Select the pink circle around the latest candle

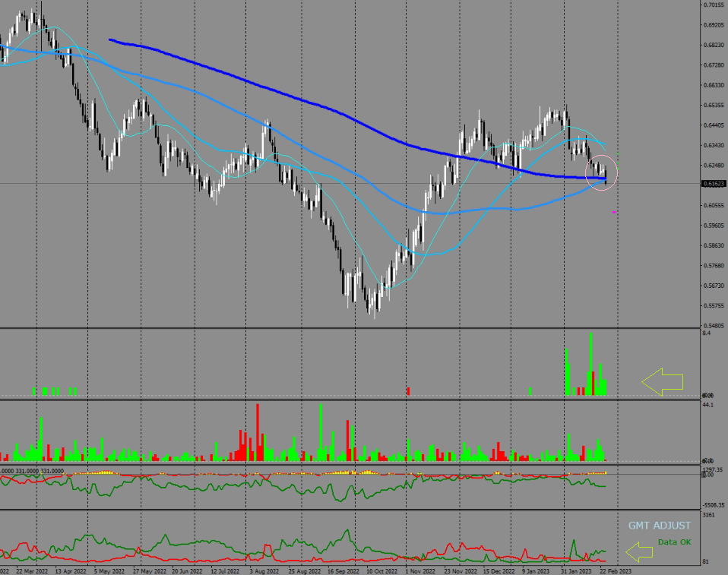click(x=601, y=173)
